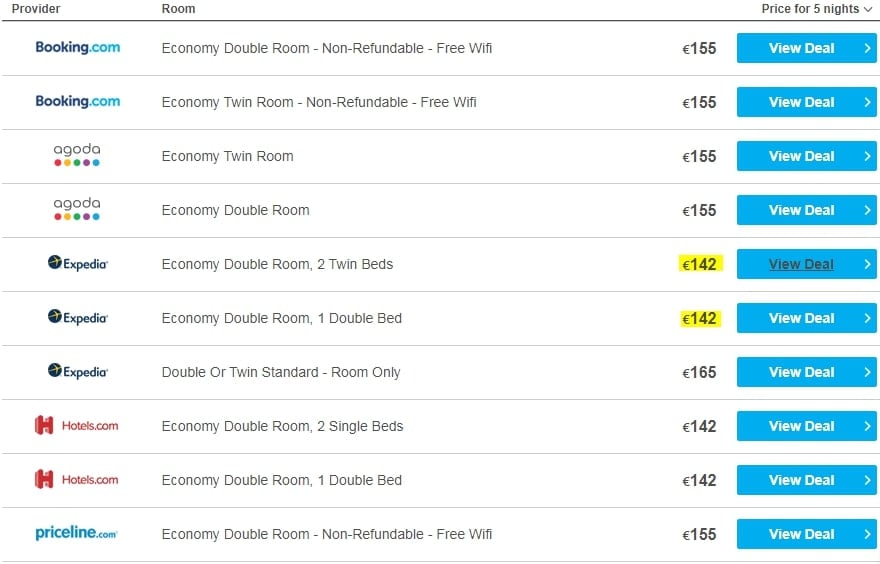Click the Expedia logo for 2 Twin Beds

(x=77, y=263)
